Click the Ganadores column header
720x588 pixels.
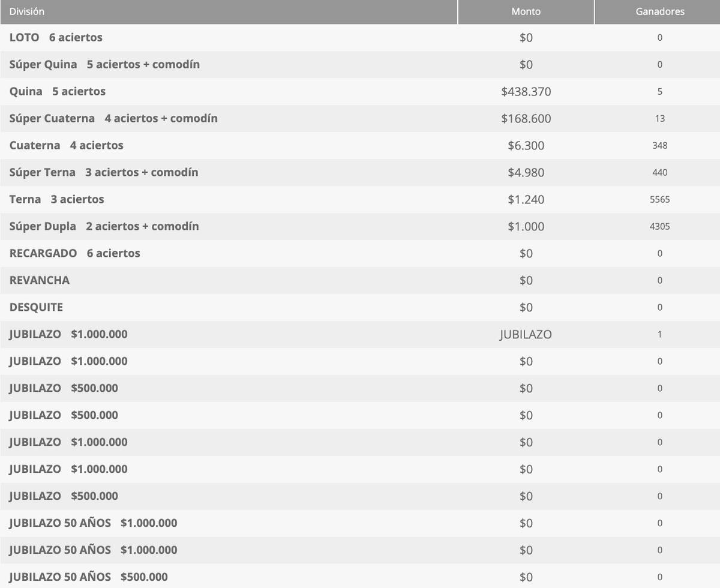[660, 11]
